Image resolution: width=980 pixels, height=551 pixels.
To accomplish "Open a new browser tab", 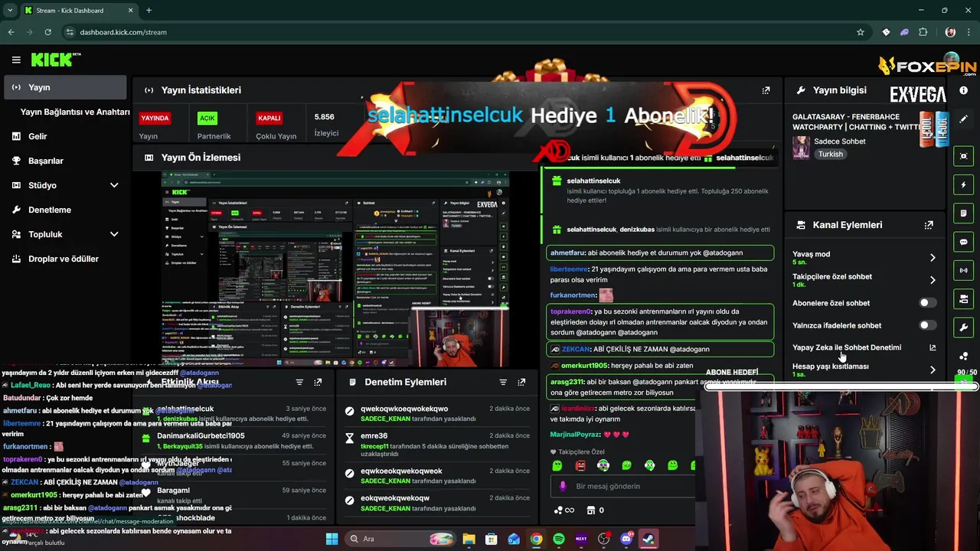I will tap(149, 11).
